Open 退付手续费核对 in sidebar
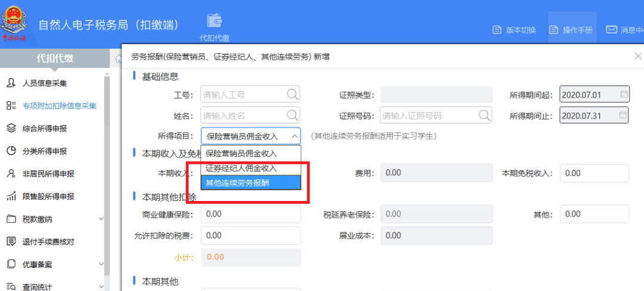 [x=48, y=242]
